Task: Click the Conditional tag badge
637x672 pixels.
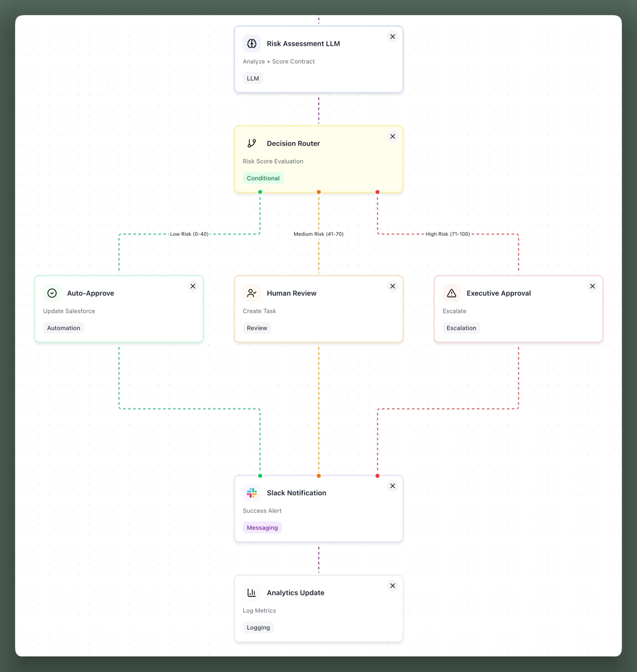Action: tap(263, 178)
